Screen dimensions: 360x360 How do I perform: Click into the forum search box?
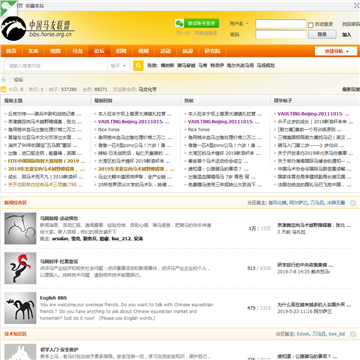(56, 66)
